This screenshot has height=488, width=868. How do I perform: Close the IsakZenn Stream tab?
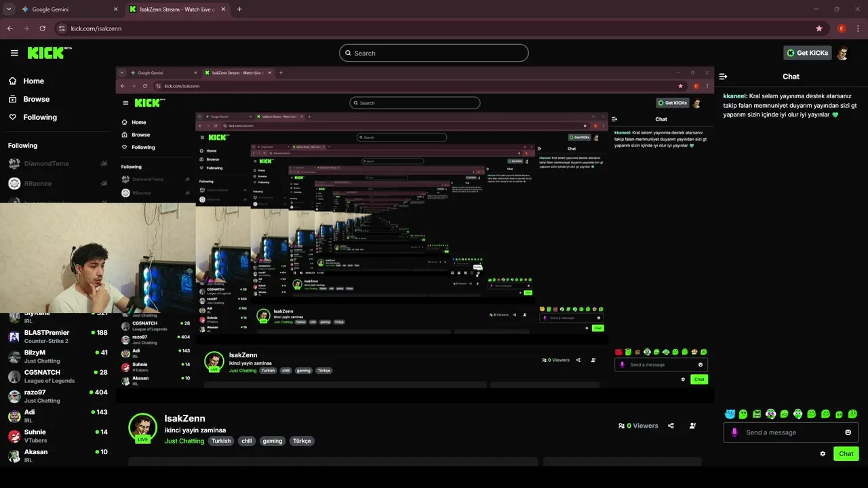[223, 9]
